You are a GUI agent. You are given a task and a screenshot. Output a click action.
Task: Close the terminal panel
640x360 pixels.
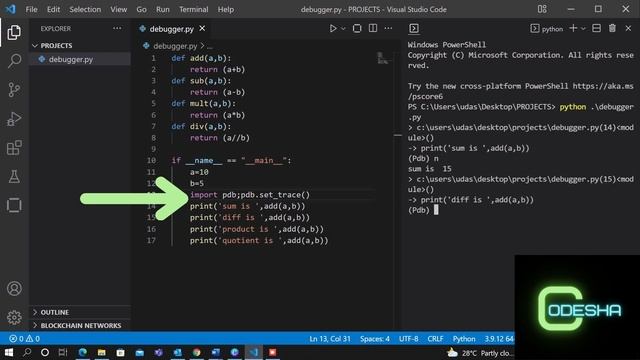pyautogui.click(x=628, y=28)
